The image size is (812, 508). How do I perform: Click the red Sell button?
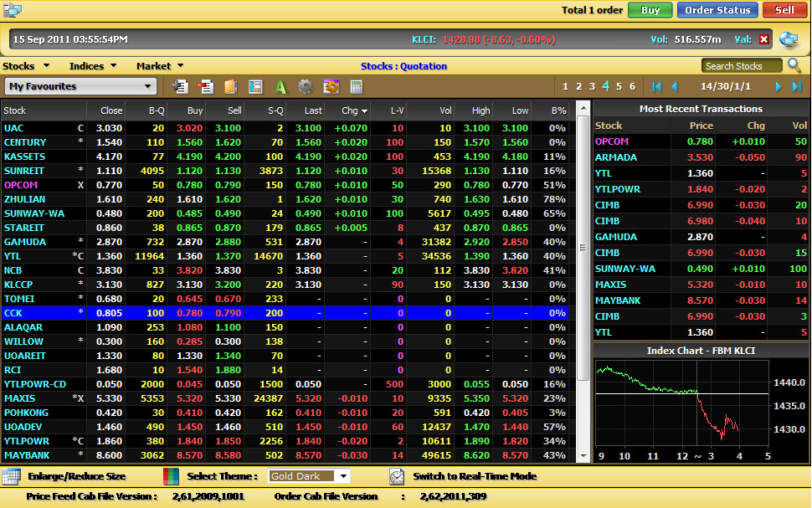784,10
